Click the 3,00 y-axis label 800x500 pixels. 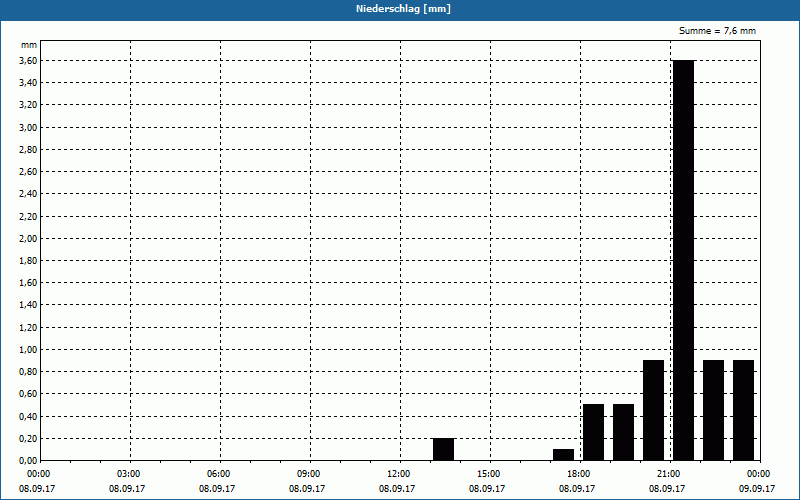[x=28, y=128]
